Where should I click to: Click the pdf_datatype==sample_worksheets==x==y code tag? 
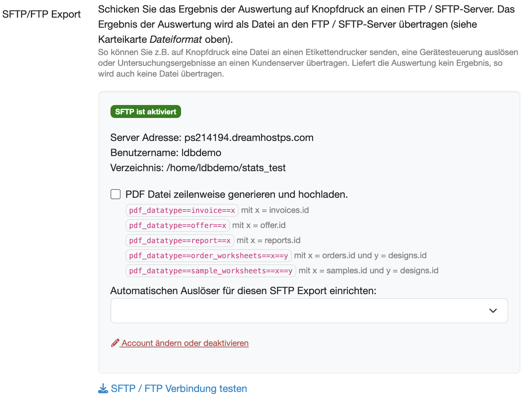(211, 271)
